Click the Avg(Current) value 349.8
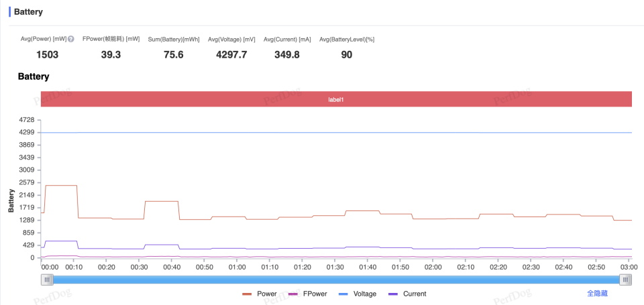644x305 pixels. [x=287, y=54]
